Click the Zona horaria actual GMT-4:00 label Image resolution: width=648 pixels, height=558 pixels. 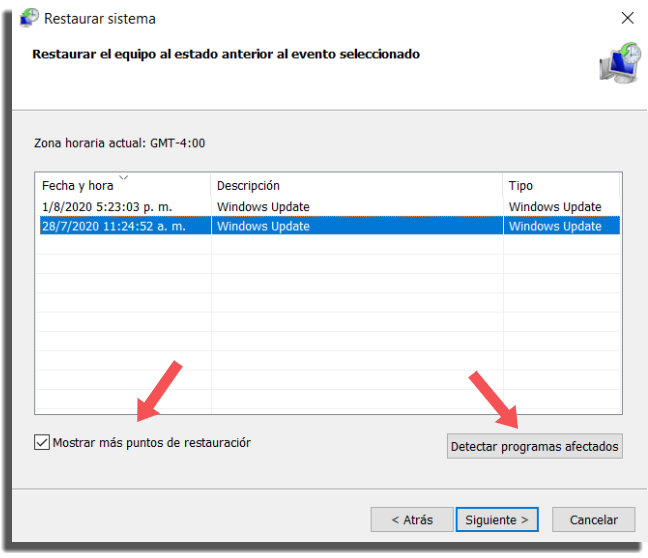click(119, 143)
